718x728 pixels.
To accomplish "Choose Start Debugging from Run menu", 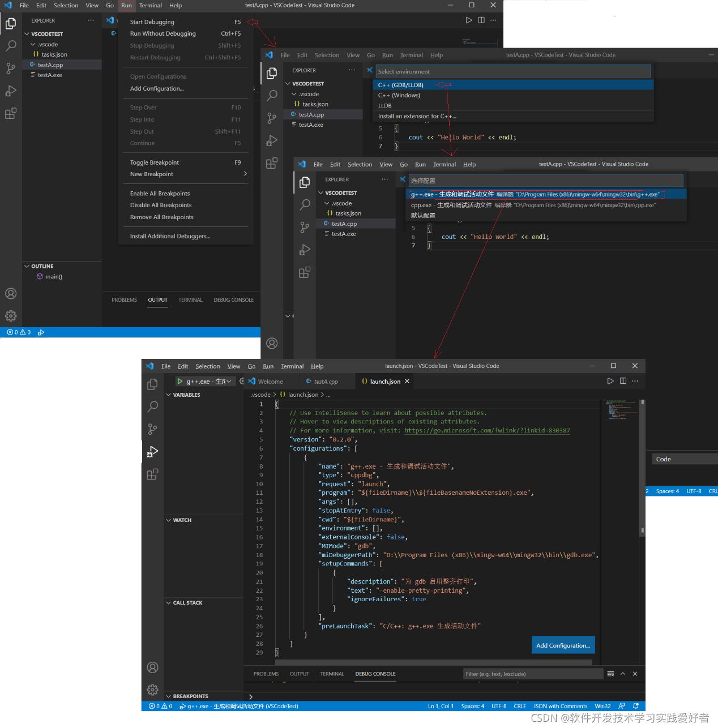I will (185, 22).
